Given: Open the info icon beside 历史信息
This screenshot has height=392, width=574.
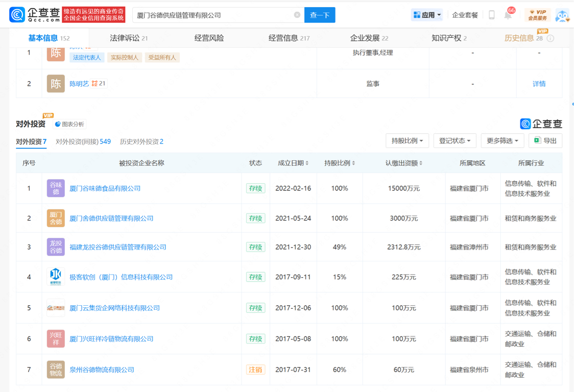Looking at the screenshot, I should pyautogui.click(x=550, y=38).
